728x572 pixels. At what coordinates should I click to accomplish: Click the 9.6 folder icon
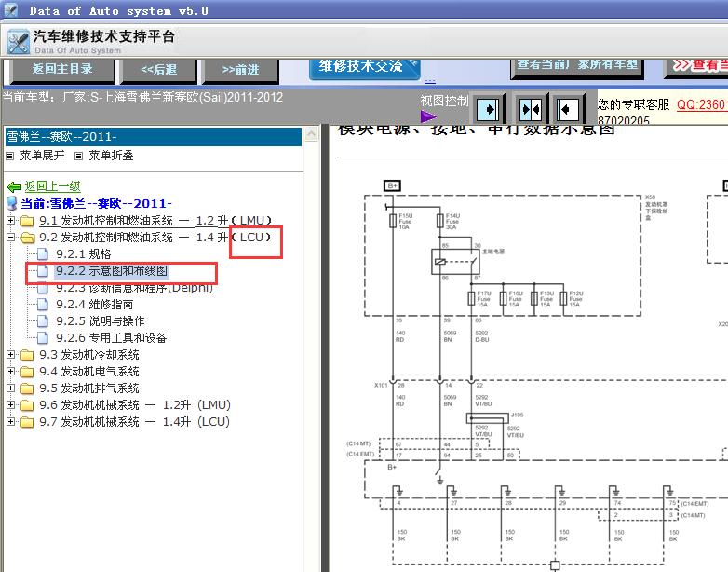[27, 405]
